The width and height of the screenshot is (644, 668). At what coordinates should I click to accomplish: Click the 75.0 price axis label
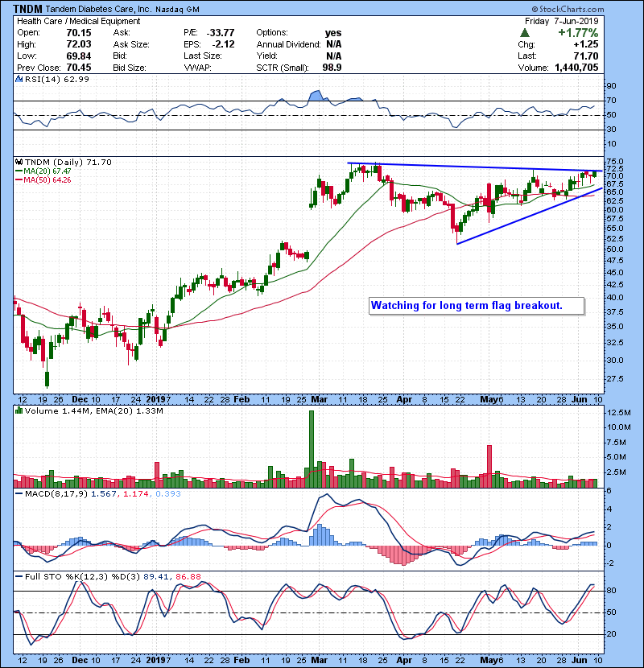click(x=614, y=161)
